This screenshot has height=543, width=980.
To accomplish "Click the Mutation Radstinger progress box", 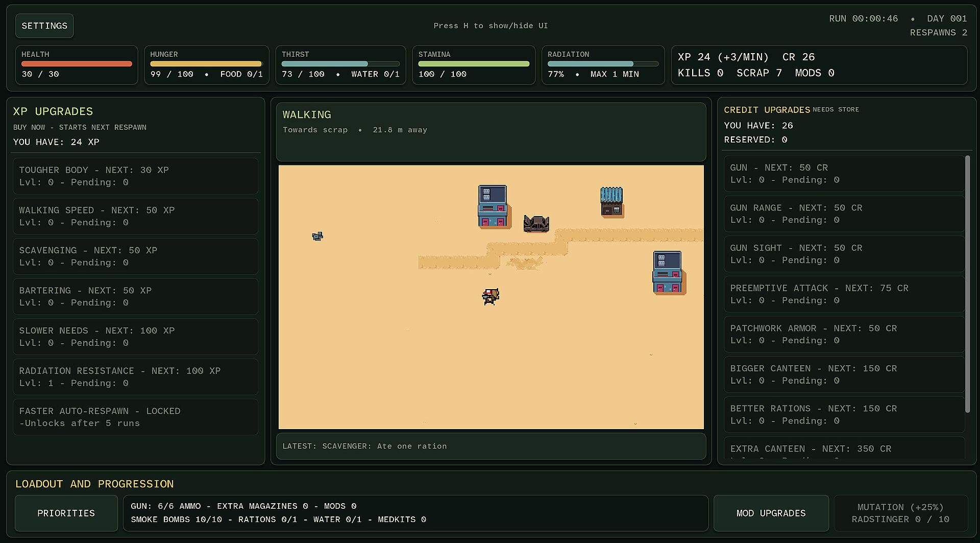I will point(901,513).
